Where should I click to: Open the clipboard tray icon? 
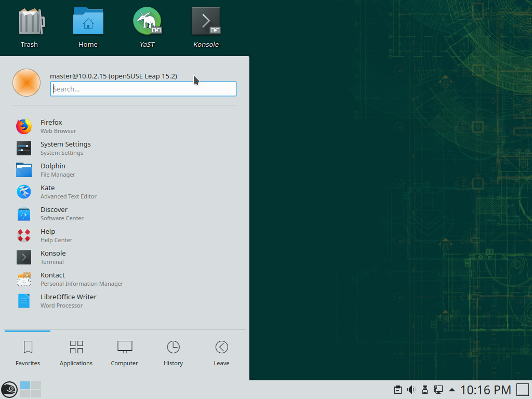(397, 390)
